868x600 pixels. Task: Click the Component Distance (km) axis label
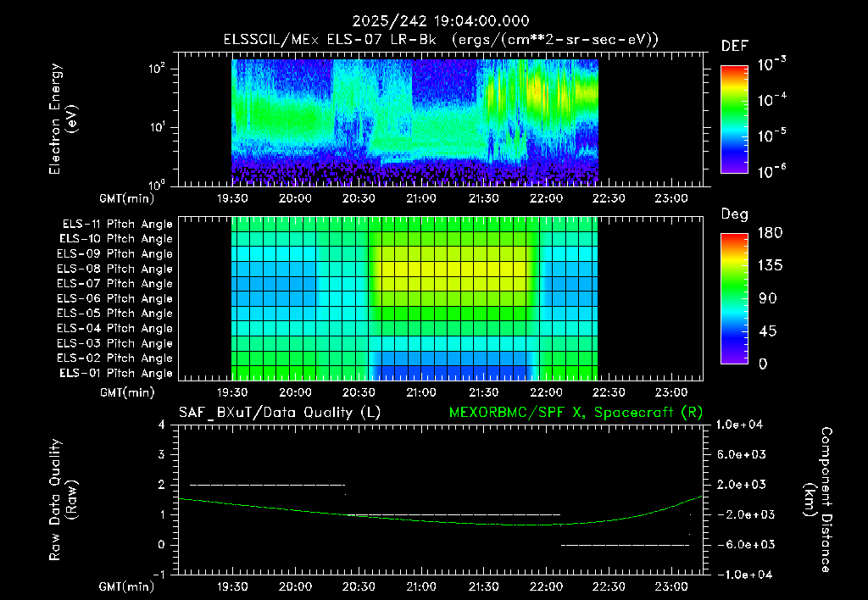818,499
